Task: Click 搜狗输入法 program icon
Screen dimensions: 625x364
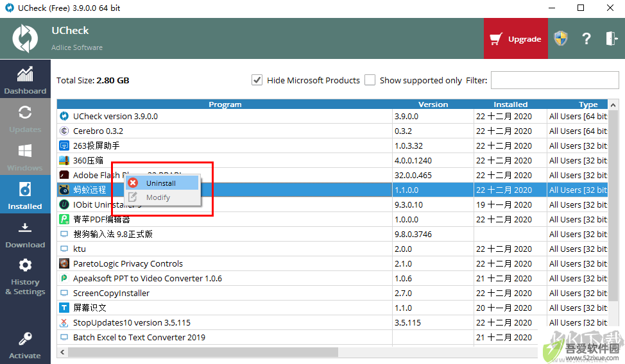Action: (x=64, y=234)
